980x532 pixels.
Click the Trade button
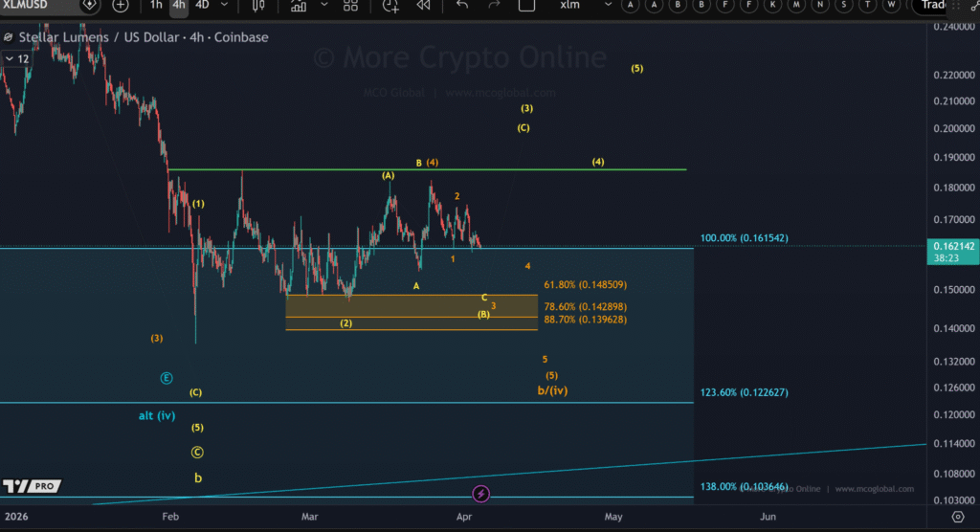[x=945, y=5]
